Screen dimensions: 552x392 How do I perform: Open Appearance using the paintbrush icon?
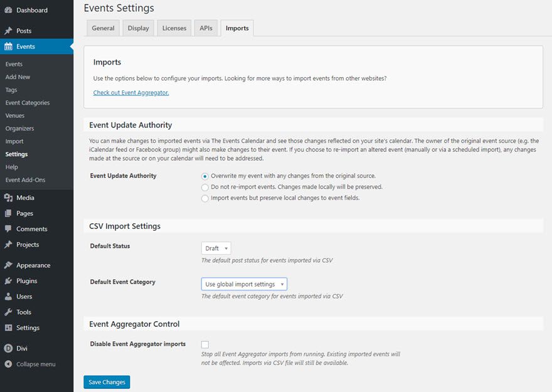pyautogui.click(x=9, y=265)
